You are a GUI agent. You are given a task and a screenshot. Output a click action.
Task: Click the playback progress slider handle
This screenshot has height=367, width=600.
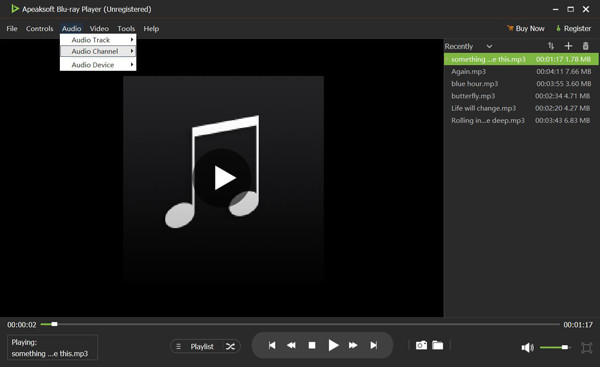coord(54,324)
